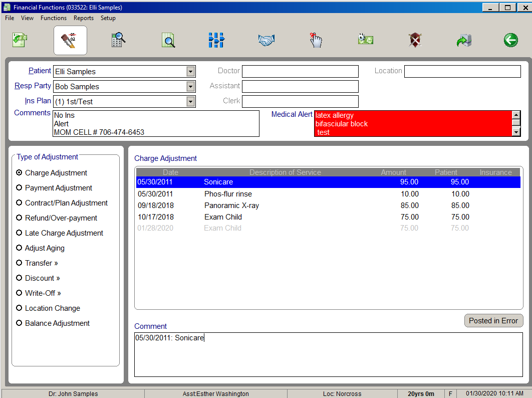Image resolution: width=532 pixels, height=398 pixels.
Task: Click the Amount column header
Action: click(x=394, y=172)
